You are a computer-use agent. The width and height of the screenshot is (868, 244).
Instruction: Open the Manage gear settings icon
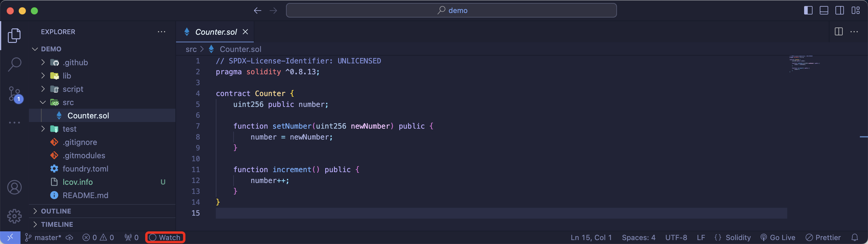[x=14, y=216]
